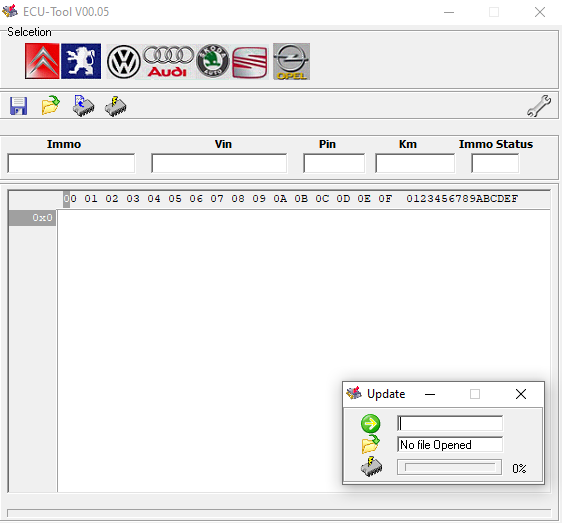This screenshot has width=562, height=523.
Task: Pick the Audi rings logo
Action: (x=168, y=62)
